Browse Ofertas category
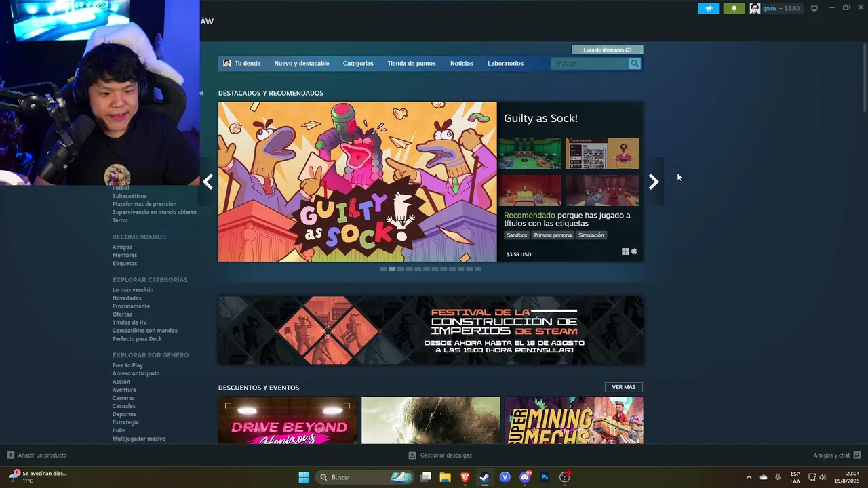The width and height of the screenshot is (868, 488). click(x=122, y=314)
